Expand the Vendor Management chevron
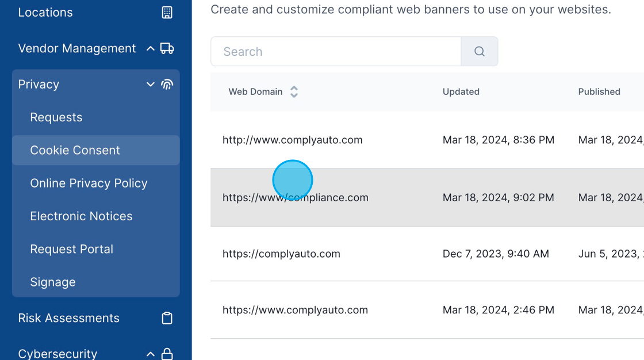The height and width of the screenshot is (360, 644). [x=150, y=48]
